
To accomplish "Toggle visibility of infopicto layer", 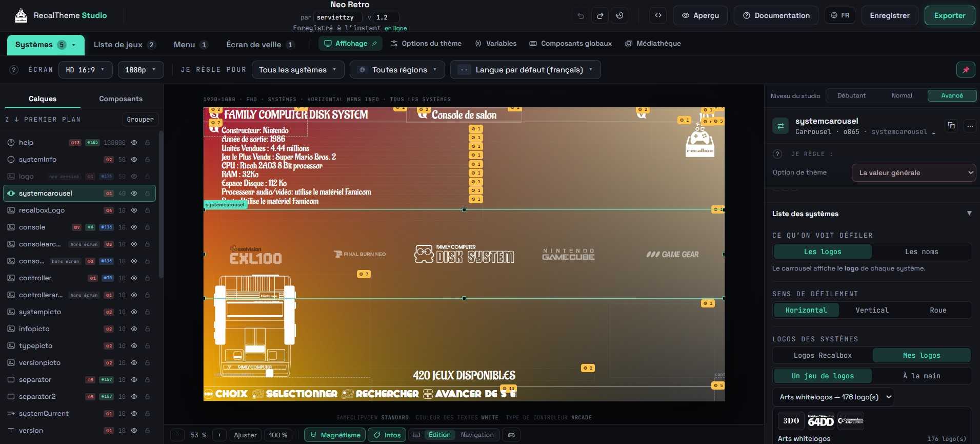I will tap(134, 329).
